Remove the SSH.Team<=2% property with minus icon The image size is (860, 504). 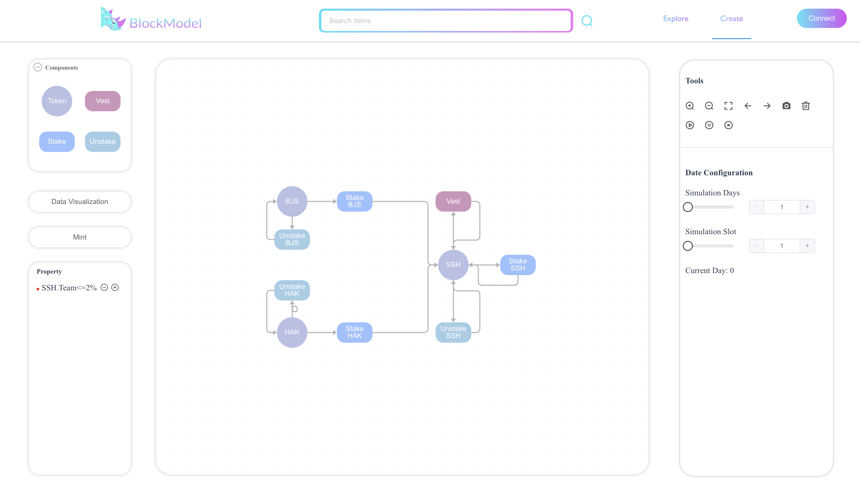[x=105, y=288]
